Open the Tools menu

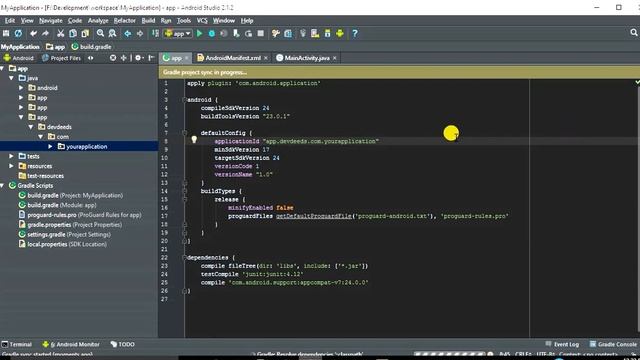coord(184,20)
